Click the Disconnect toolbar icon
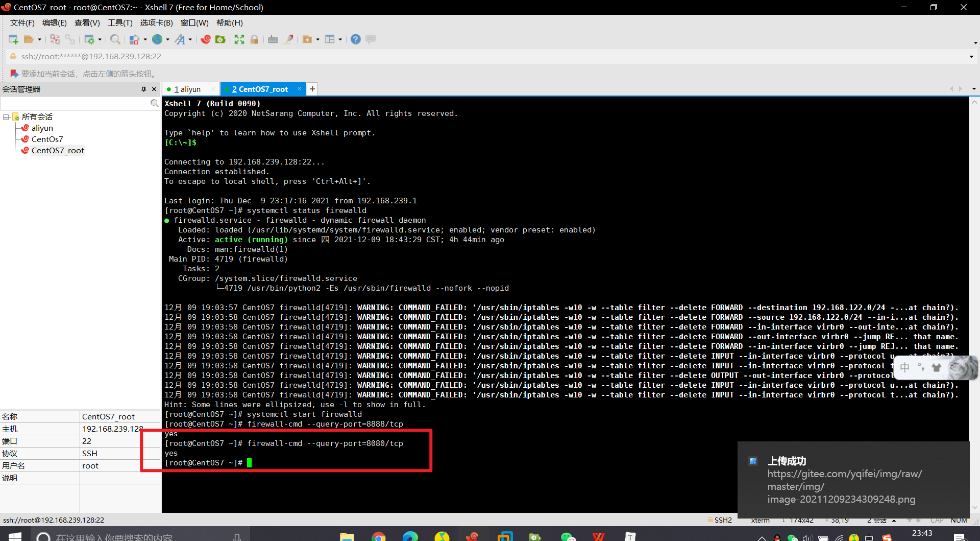This screenshot has width=980, height=541. click(55, 39)
